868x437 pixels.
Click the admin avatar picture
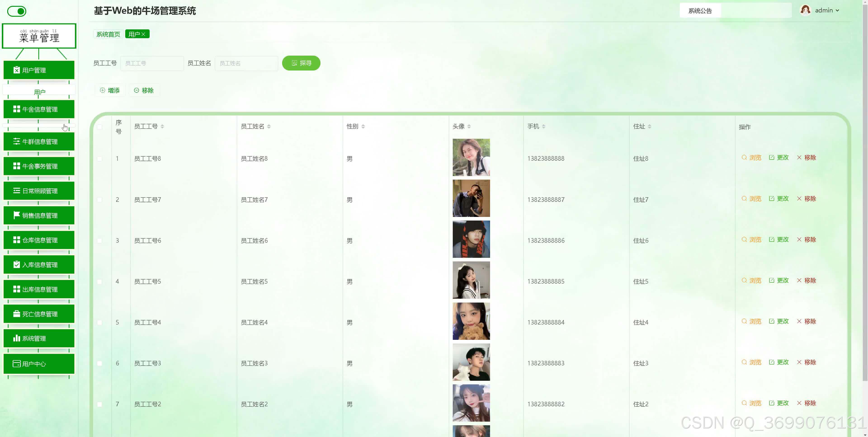click(x=805, y=10)
